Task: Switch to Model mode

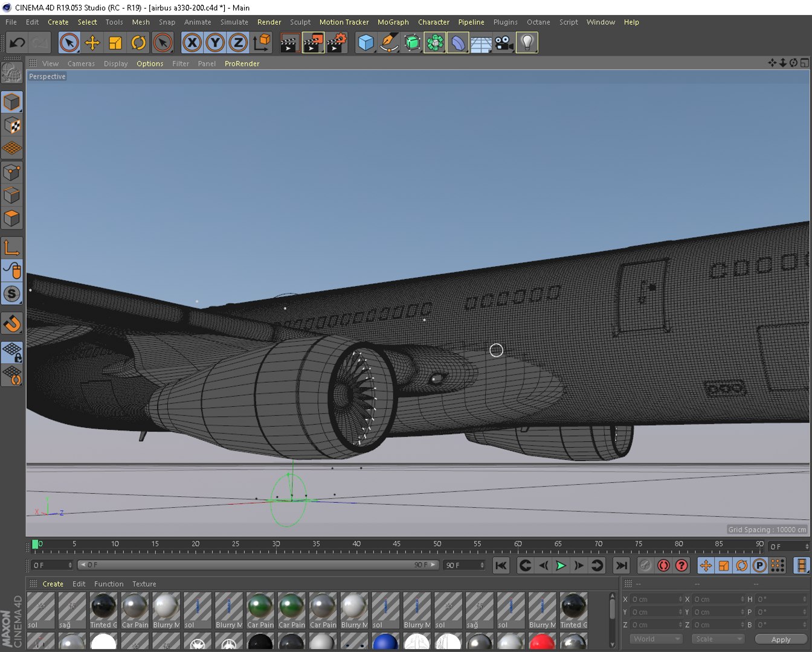Action: [x=12, y=102]
